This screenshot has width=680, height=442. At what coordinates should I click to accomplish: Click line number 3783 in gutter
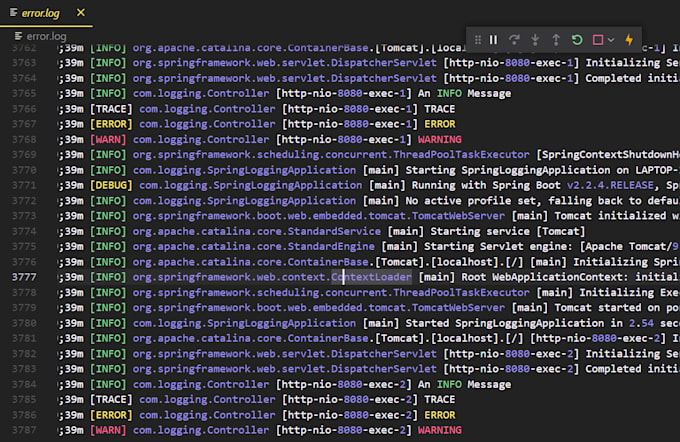(x=24, y=369)
